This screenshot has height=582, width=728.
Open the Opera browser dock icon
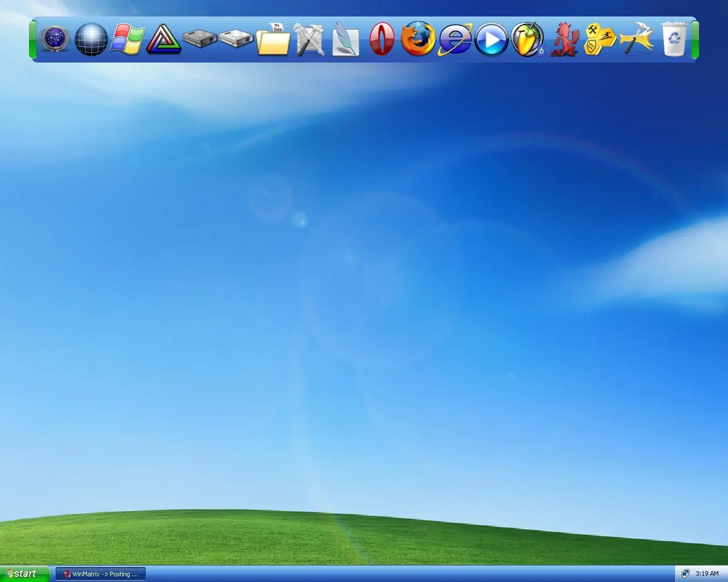[382, 39]
